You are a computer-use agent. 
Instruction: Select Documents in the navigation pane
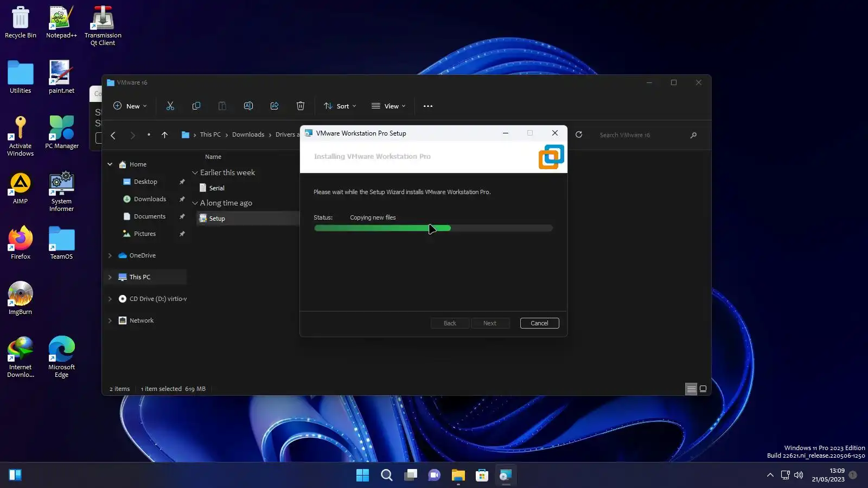150,216
